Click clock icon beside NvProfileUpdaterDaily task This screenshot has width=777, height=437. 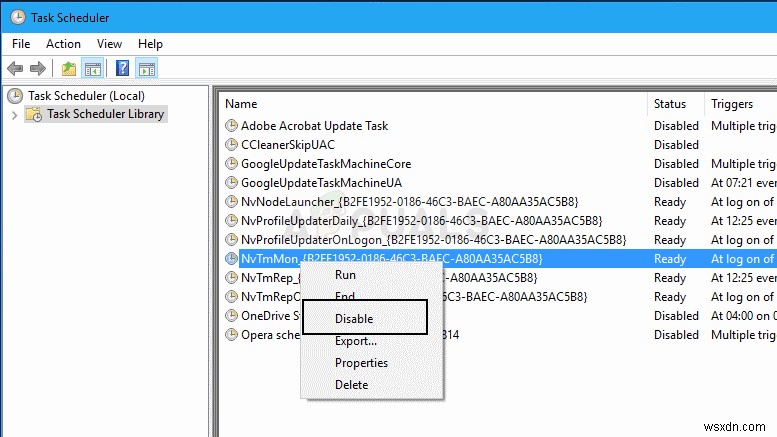231,220
